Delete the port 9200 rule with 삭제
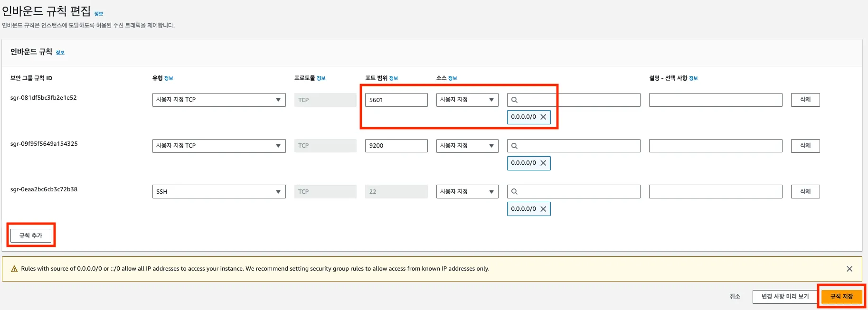 coord(805,146)
